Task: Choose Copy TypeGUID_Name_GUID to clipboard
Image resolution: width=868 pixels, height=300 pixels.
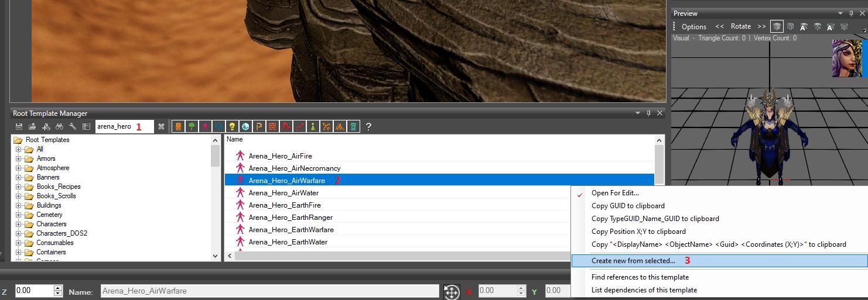Action: (x=719, y=219)
